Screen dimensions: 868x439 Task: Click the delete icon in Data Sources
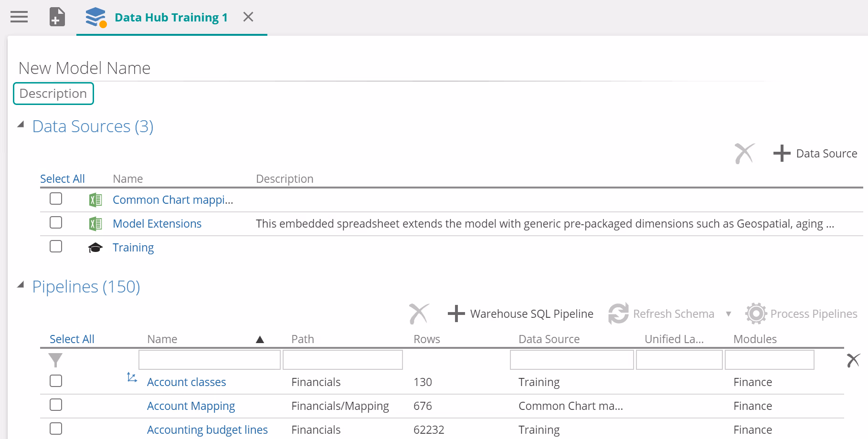[744, 154]
